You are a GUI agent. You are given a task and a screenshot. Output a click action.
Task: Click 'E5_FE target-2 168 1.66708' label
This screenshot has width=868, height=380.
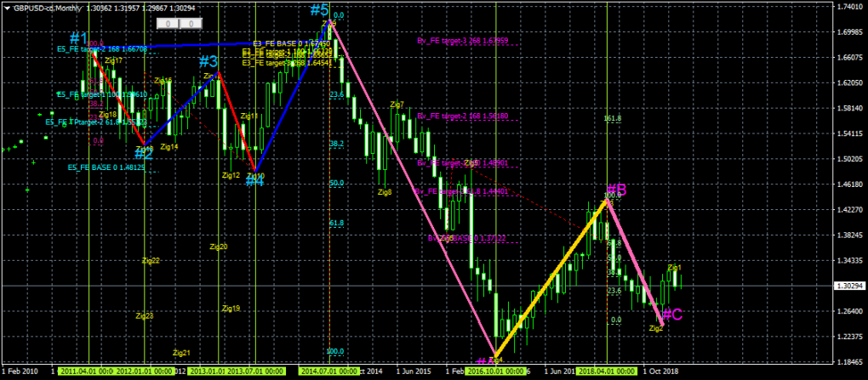(x=102, y=48)
